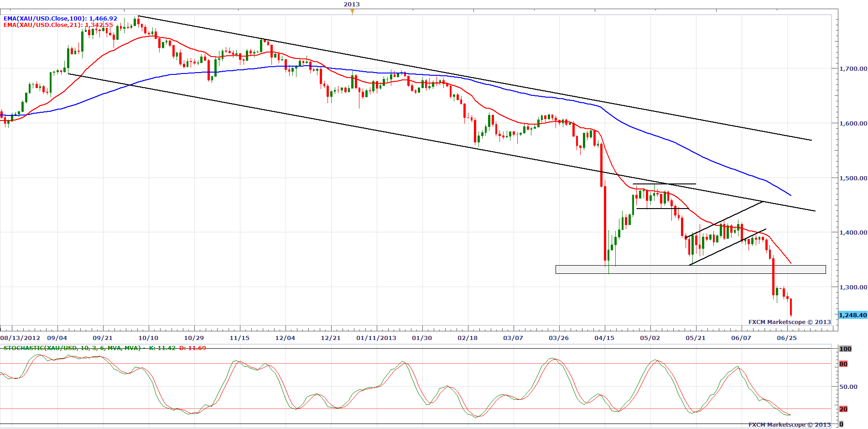The height and width of the screenshot is (429, 868).
Task: Click the 08/13/2012 date axis label
Action: pyautogui.click(x=20, y=338)
